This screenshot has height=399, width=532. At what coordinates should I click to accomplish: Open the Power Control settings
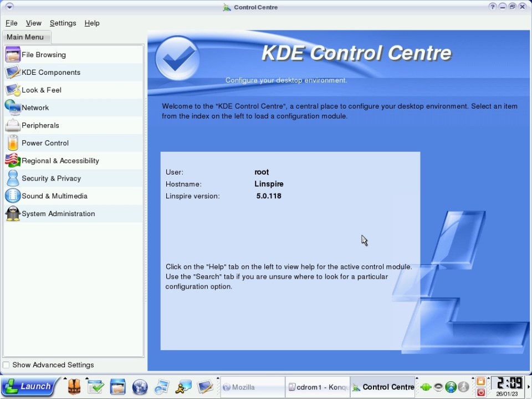pos(45,144)
